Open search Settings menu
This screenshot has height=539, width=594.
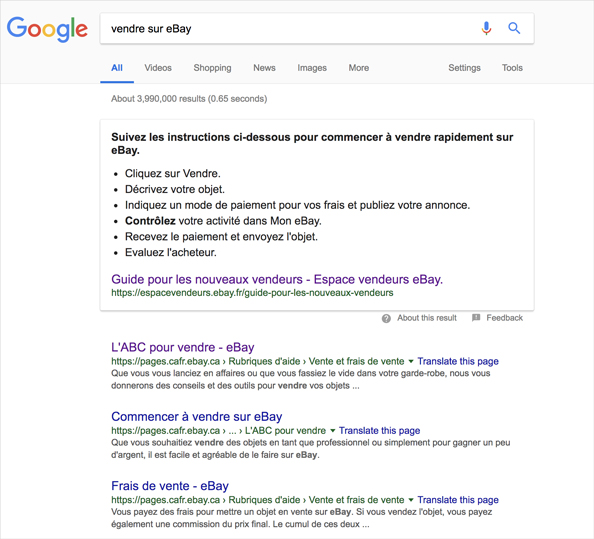464,68
